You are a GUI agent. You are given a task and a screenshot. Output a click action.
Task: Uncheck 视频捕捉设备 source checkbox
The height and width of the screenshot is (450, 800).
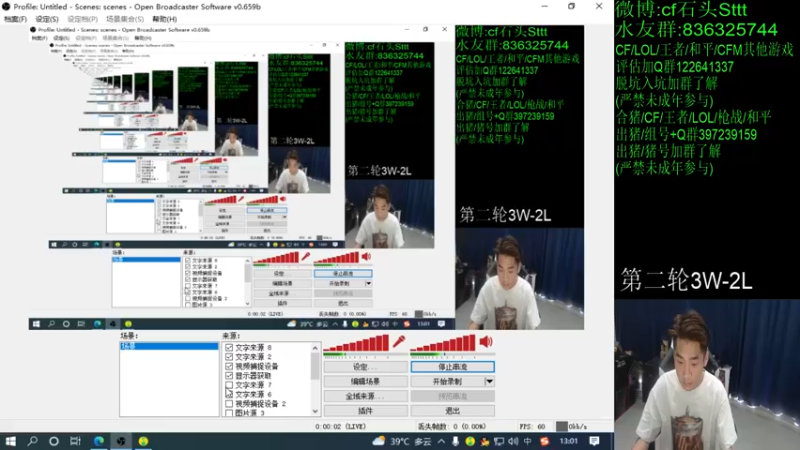click(x=229, y=366)
